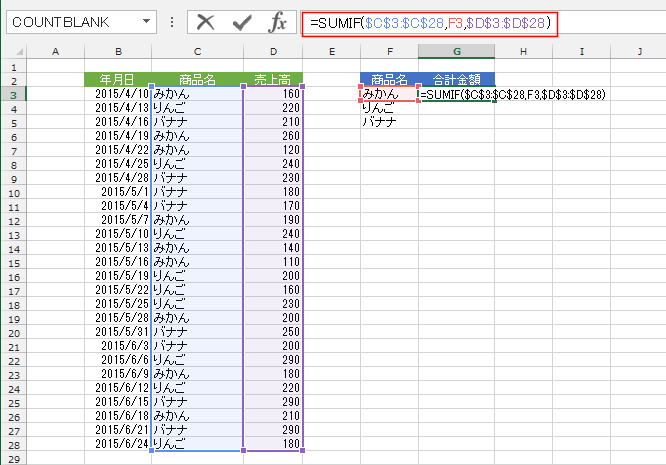Expand the COUNTBLANK name box dropdown

coord(147,22)
